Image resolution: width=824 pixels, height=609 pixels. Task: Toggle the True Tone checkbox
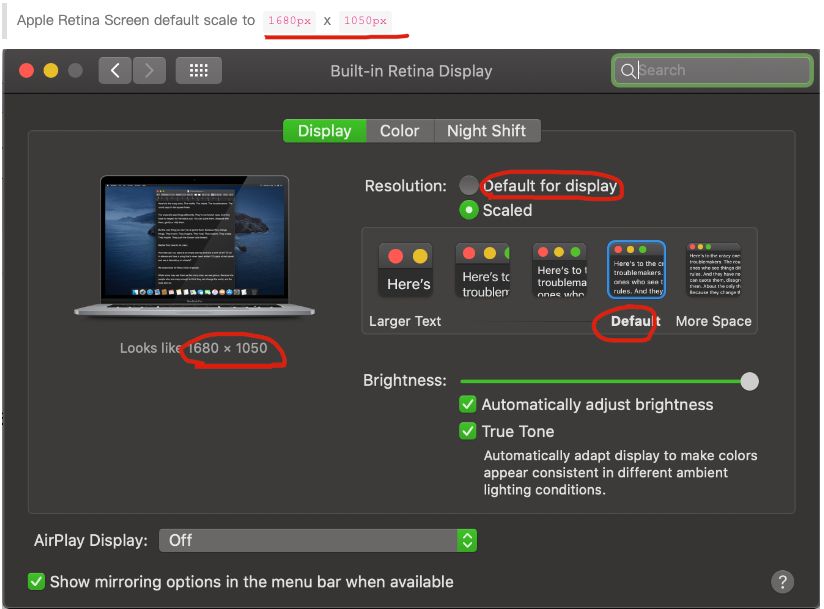(x=467, y=431)
